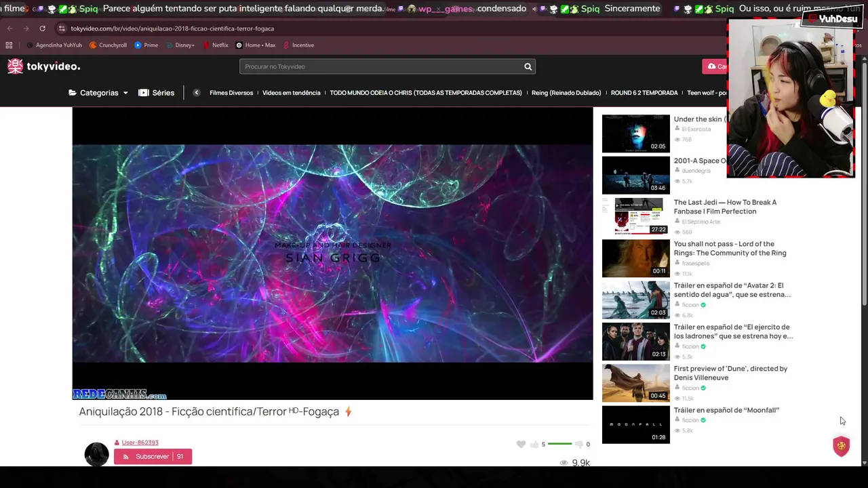Go back using the browser back arrow
Viewport: 868px width, 488px height.
coord(9,28)
